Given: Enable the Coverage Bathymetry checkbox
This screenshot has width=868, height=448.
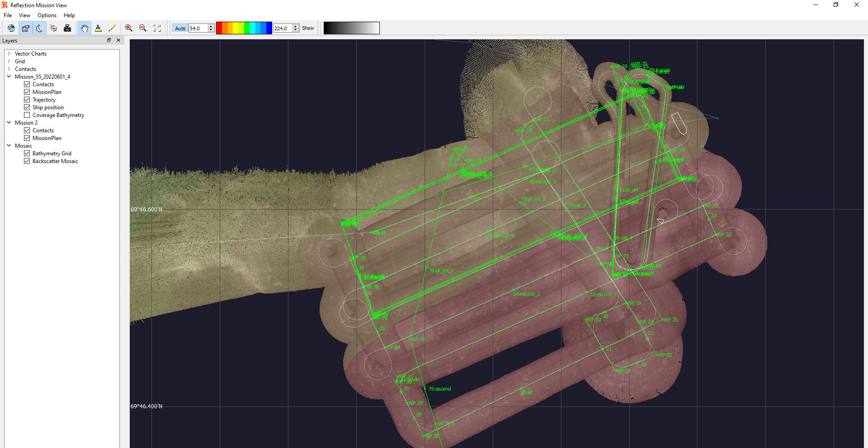Looking at the screenshot, I should pos(27,115).
